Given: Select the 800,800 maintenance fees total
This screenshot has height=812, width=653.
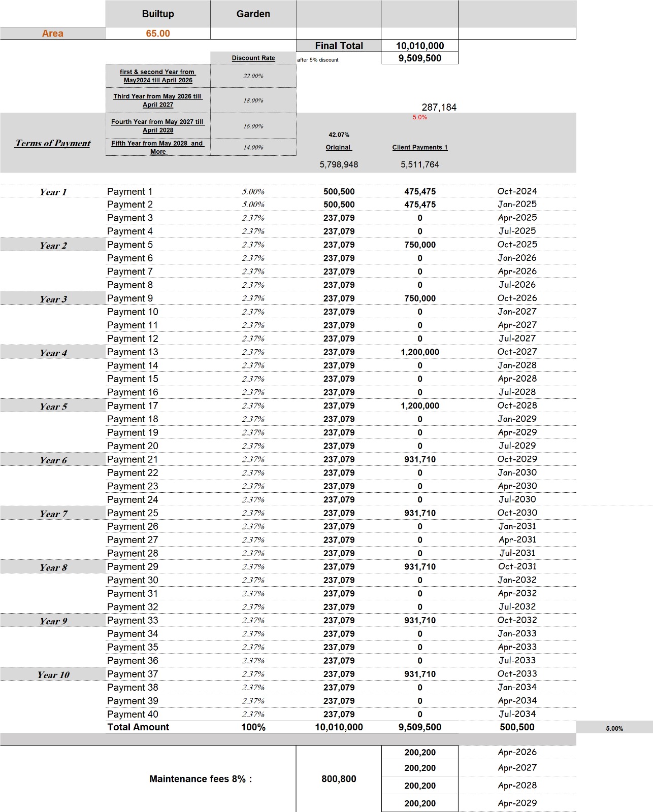Looking at the screenshot, I should click(x=339, y=779).
